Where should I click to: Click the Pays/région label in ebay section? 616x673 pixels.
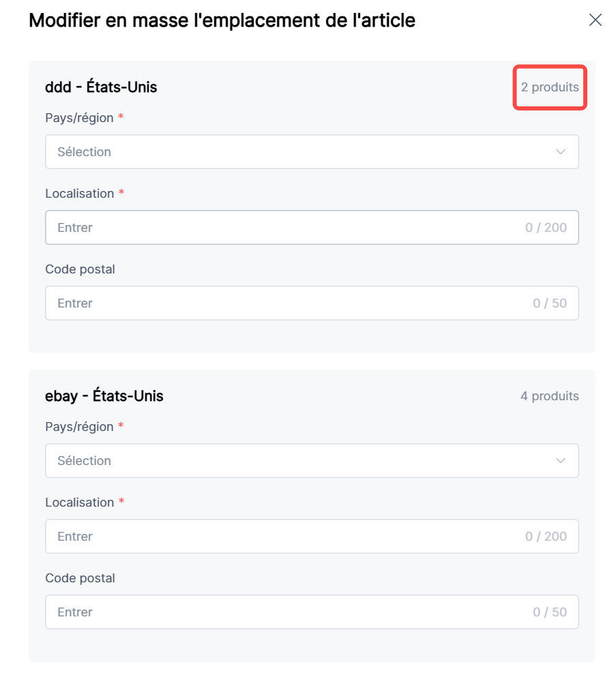click(79, 427)
